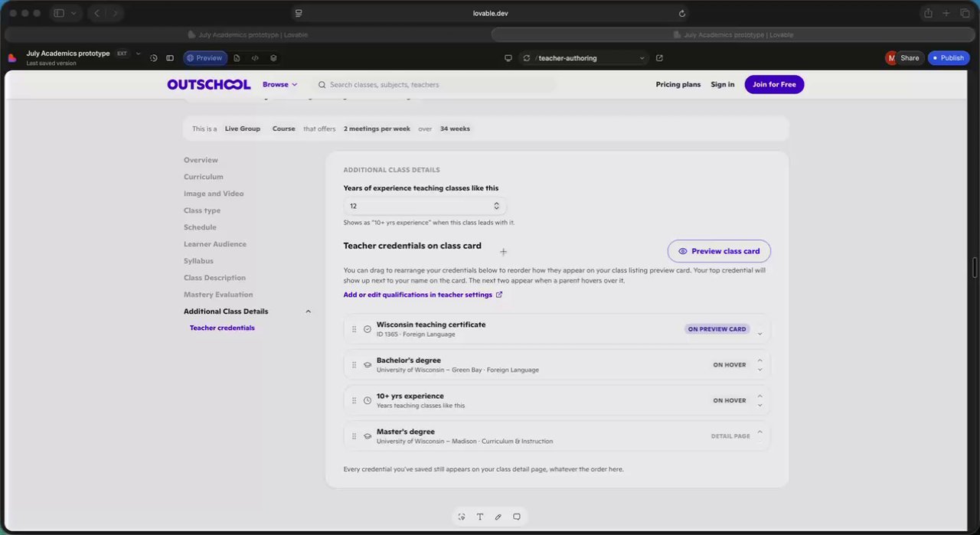Select Teacher credentials sidebar item

pyautogui.click(x=222, y=328)
